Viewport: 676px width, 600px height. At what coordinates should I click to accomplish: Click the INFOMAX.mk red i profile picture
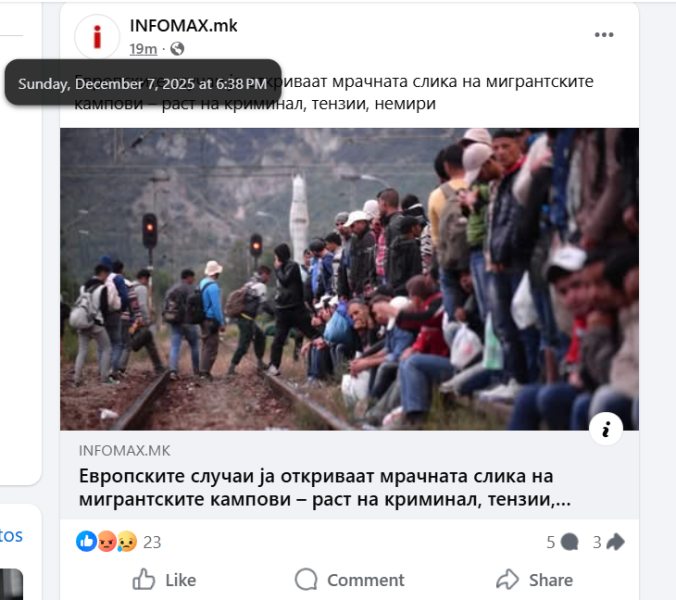point(97,37)
